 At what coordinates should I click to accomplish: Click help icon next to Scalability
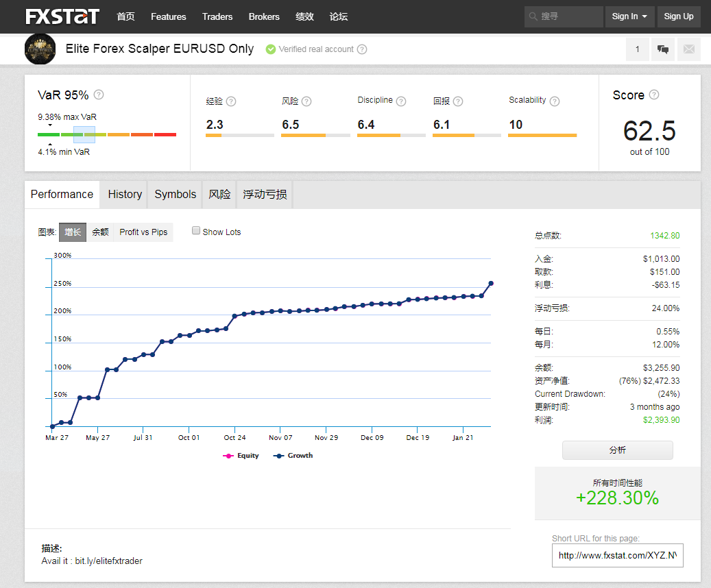[555, 101]
